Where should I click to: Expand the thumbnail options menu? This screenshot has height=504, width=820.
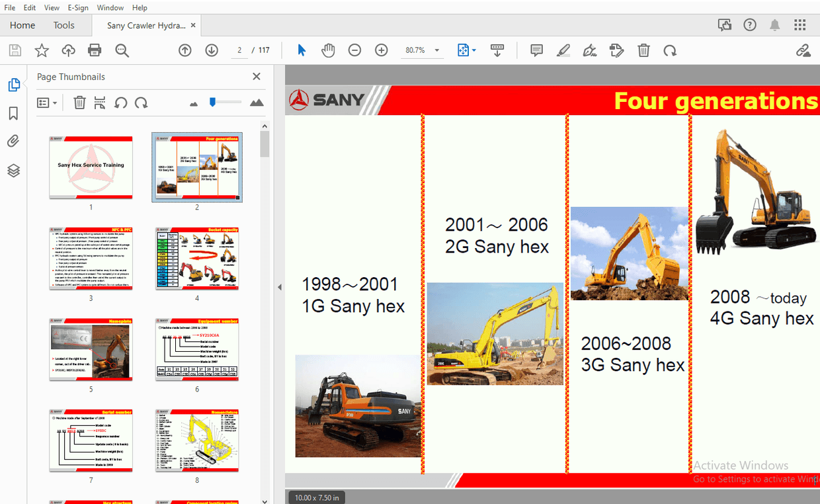coord(46,103)
